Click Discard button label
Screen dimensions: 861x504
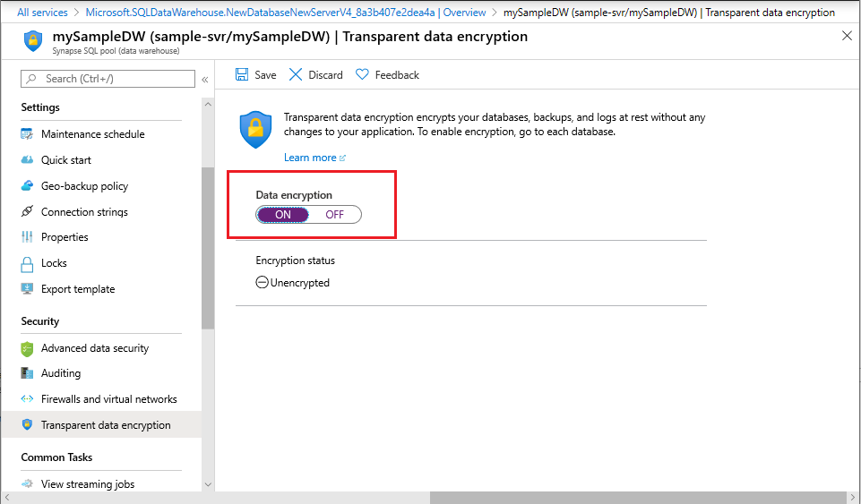(325, 74)
